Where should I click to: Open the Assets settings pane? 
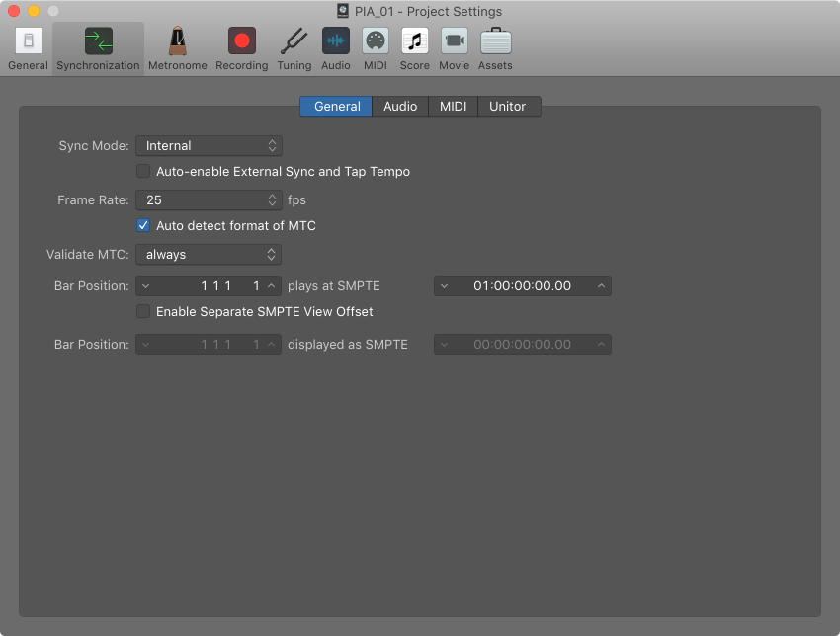[x=495, y=48]
